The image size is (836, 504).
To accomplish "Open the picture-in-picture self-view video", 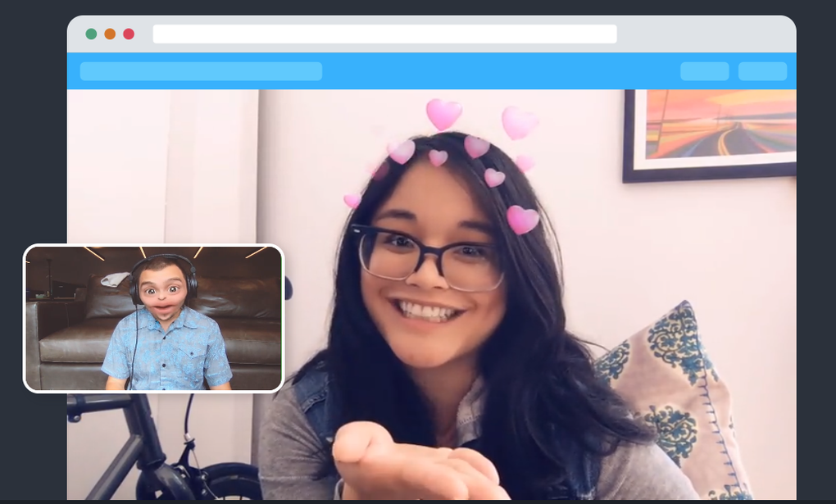I will tap(153, 319).
